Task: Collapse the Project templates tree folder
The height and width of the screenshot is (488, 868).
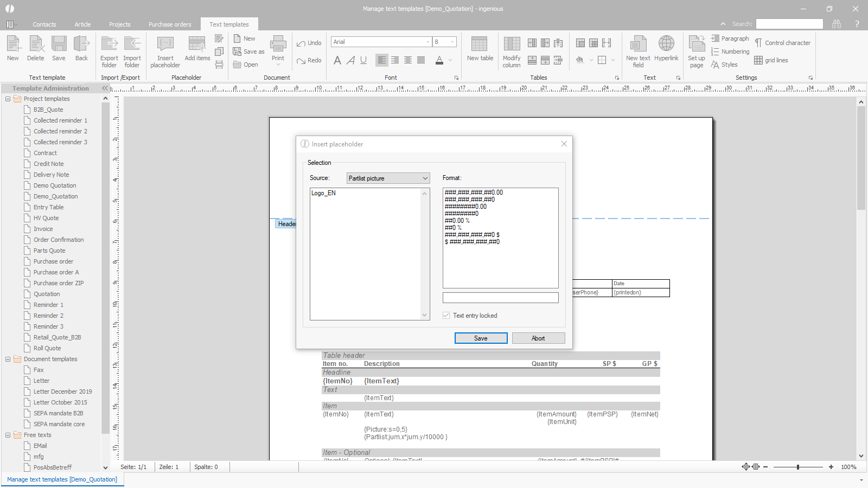Action: point(8,99)
